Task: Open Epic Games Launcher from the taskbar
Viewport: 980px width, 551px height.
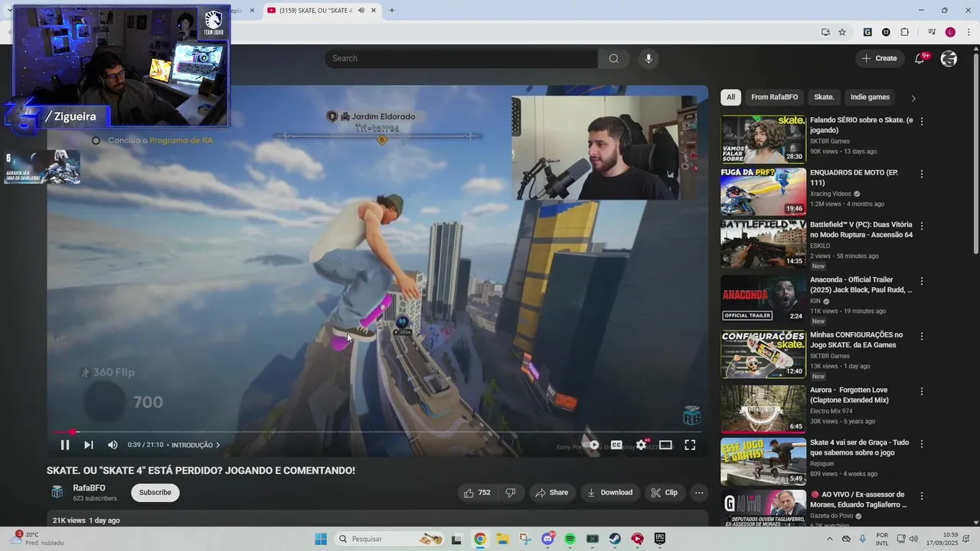Action: pyautogui.click(x=660, y=539)
